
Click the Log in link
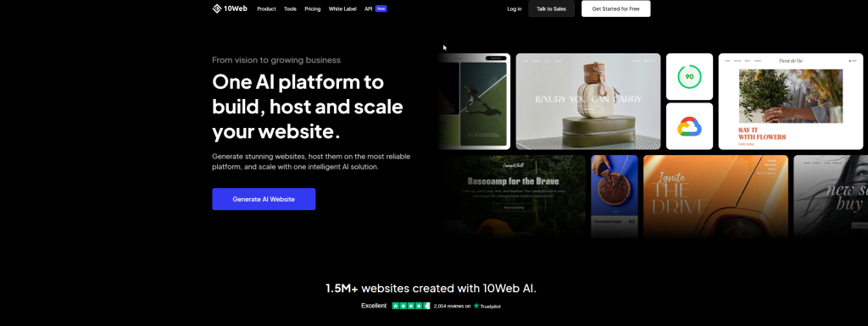point(515,8)
